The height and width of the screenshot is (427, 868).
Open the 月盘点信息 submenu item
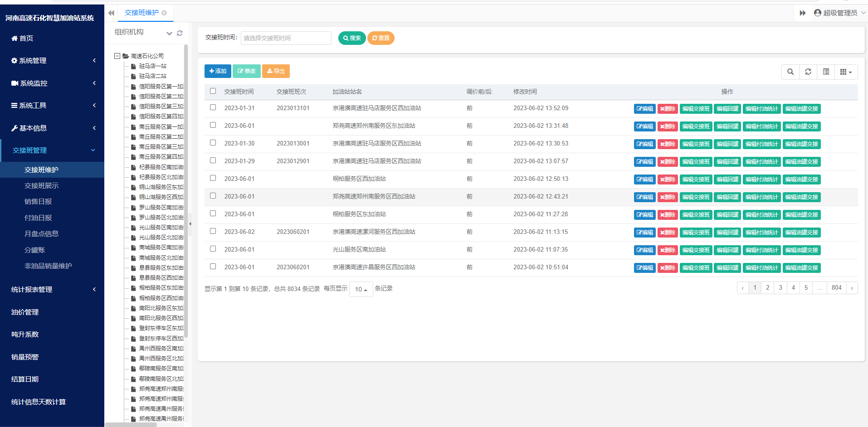pyautogui.click(x=41, y=234)
